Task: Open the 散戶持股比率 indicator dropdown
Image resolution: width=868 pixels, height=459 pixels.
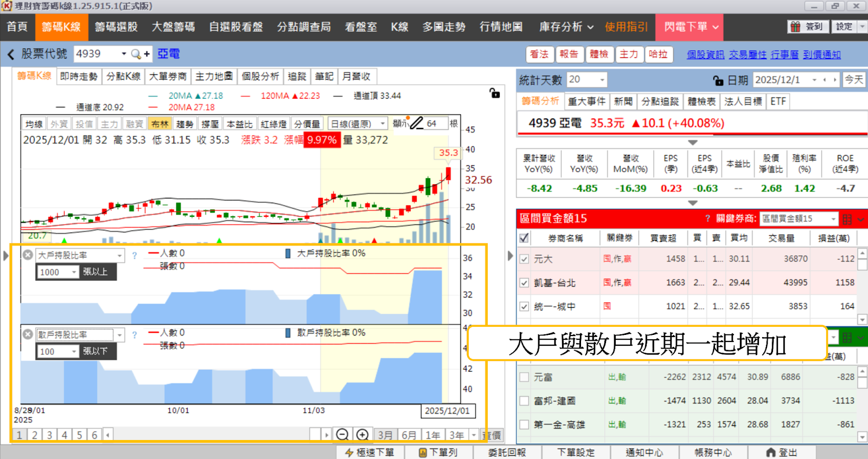Action: (x=119, y=335)
